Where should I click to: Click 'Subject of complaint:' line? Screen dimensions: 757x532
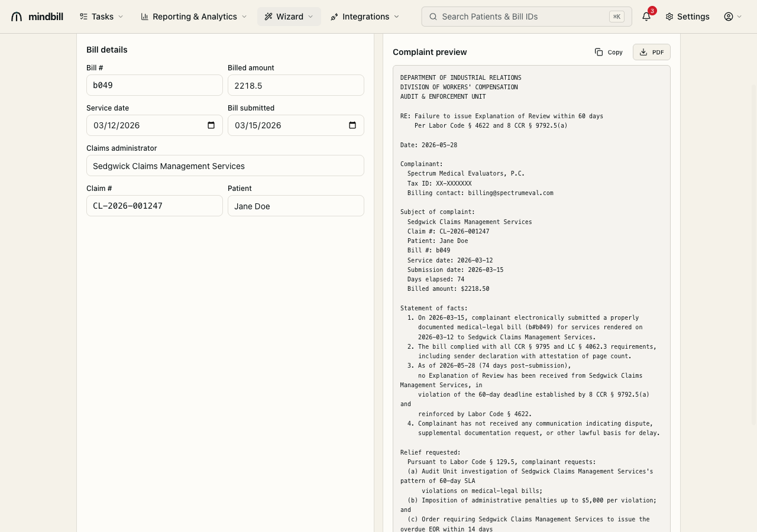click(x=438, y=212)
